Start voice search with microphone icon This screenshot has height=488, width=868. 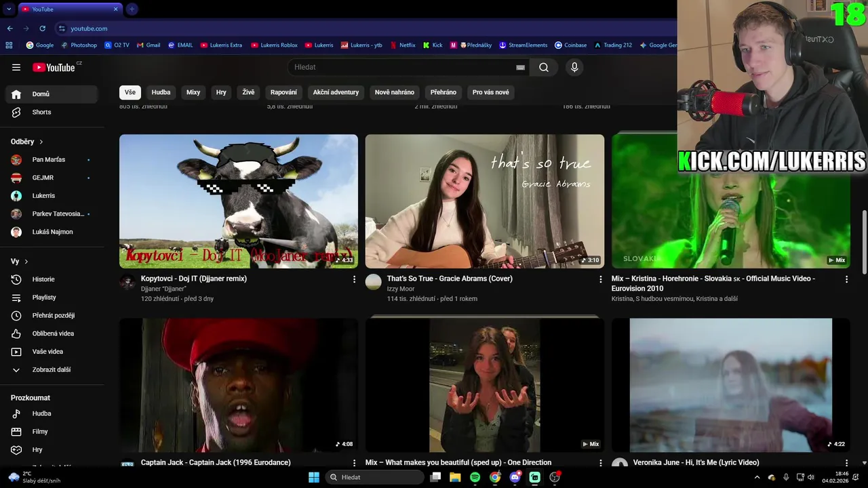tap(574, 67)
